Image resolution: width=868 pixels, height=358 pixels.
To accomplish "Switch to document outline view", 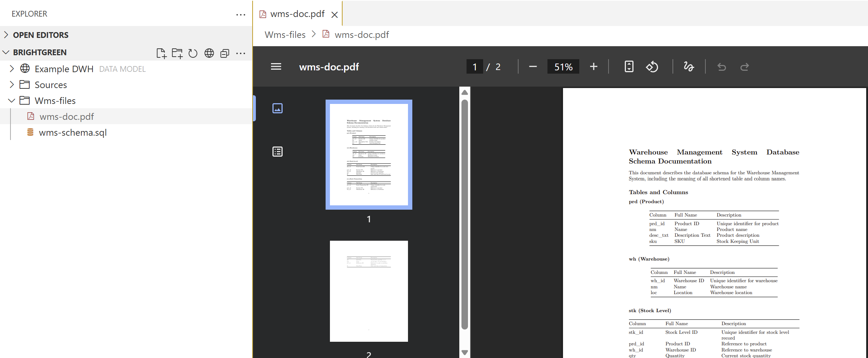I will (x=278, y=152).
